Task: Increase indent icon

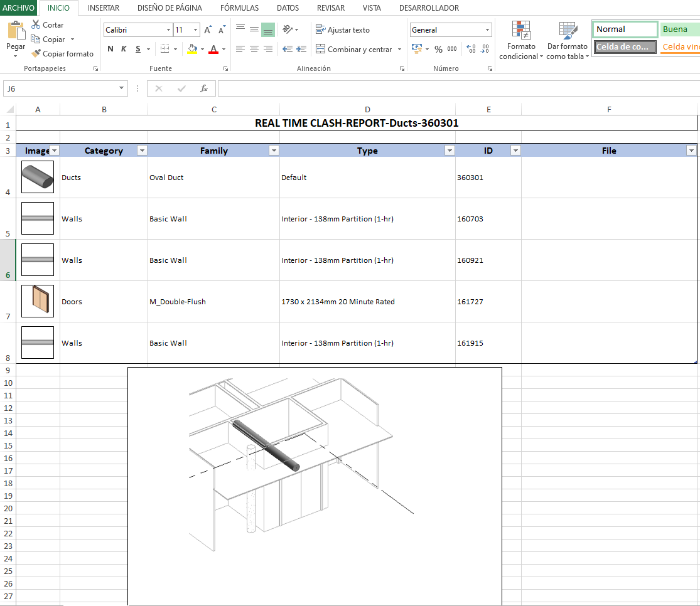Action: (302, 49)
